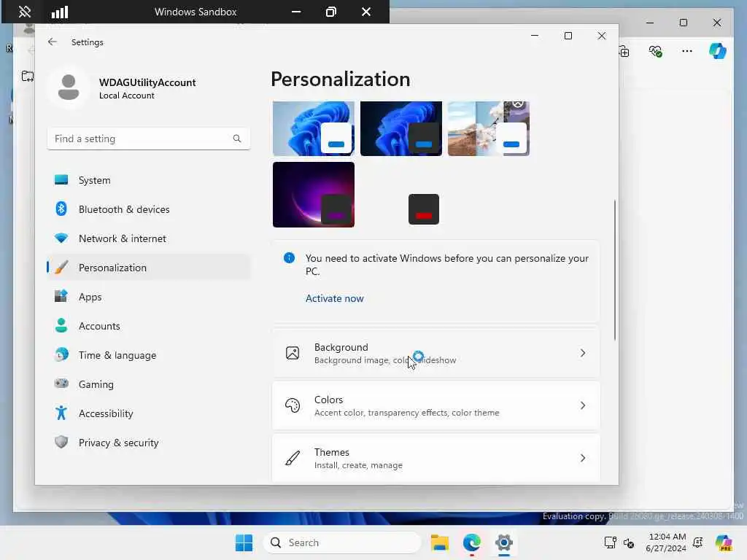Click the Windows Sandbox pin icon
The height and width of the screenshot is (560, 747).
pyautogui.click(x=24, y=12)
